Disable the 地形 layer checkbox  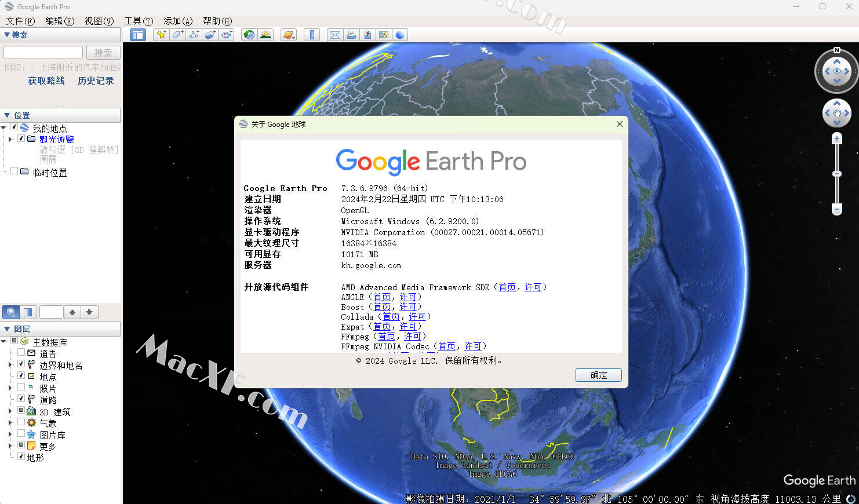coord(21,456)
